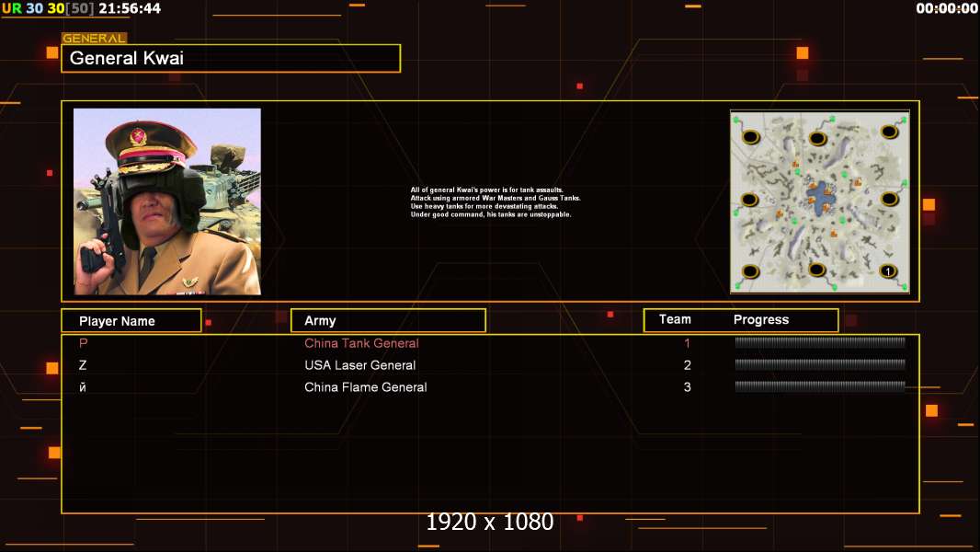Image resolution: width=980 pixels, height=552 pixels.
Task: Click the loading progress bar for China Tank General
Action: 820,342
